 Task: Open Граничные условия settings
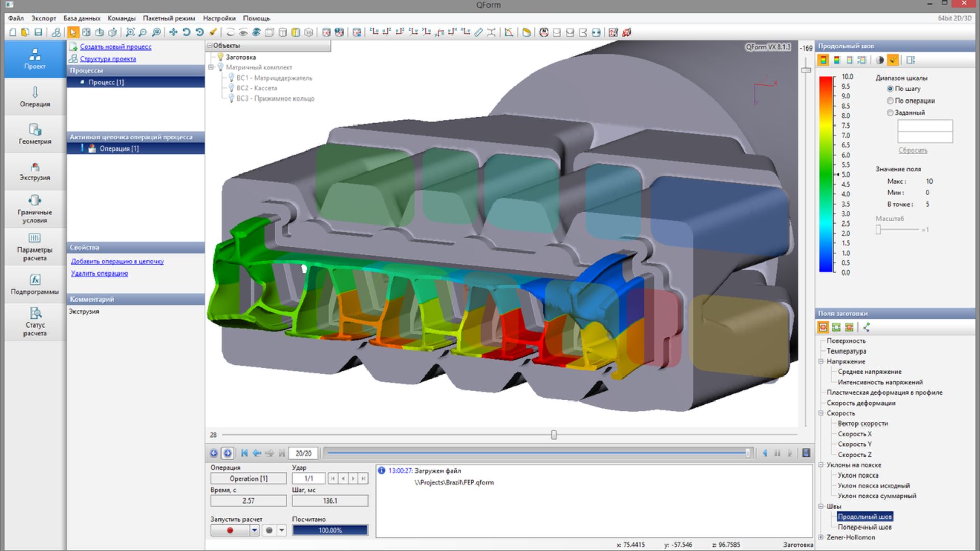tap(34, 209)
